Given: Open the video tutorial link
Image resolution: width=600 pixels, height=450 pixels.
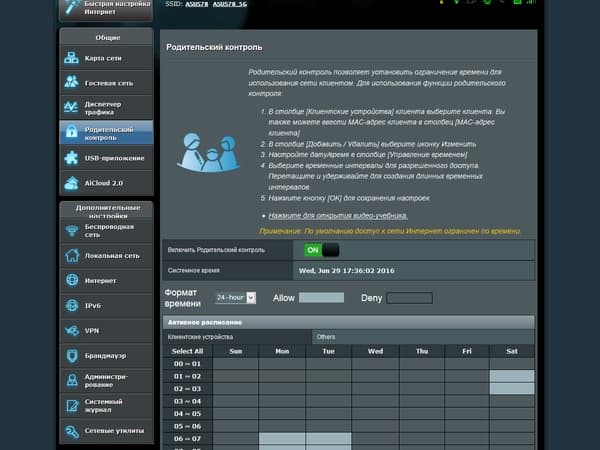Looking at the screenshot, I should [x=338, y=216].
